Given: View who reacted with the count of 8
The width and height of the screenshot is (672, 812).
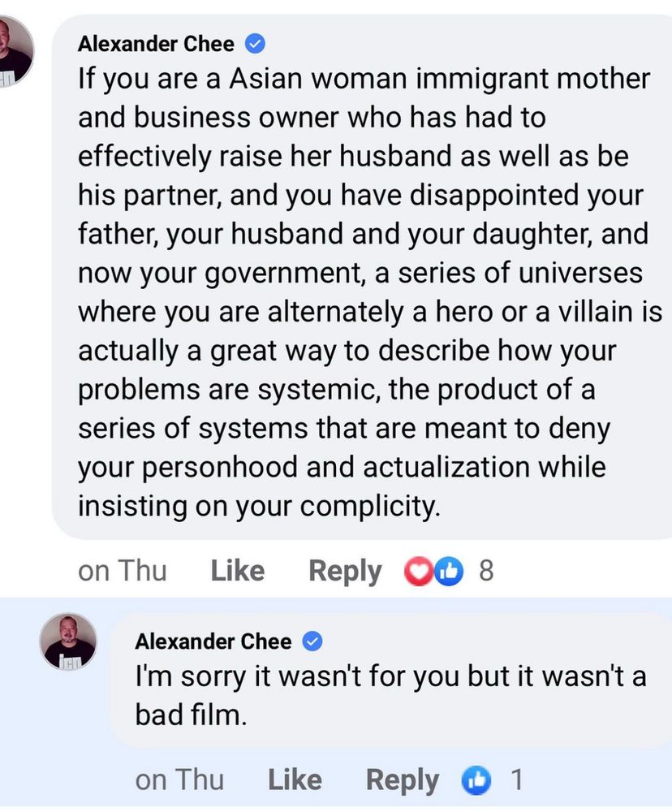Looking at the screenshot, I should click(x=485, y=571).
